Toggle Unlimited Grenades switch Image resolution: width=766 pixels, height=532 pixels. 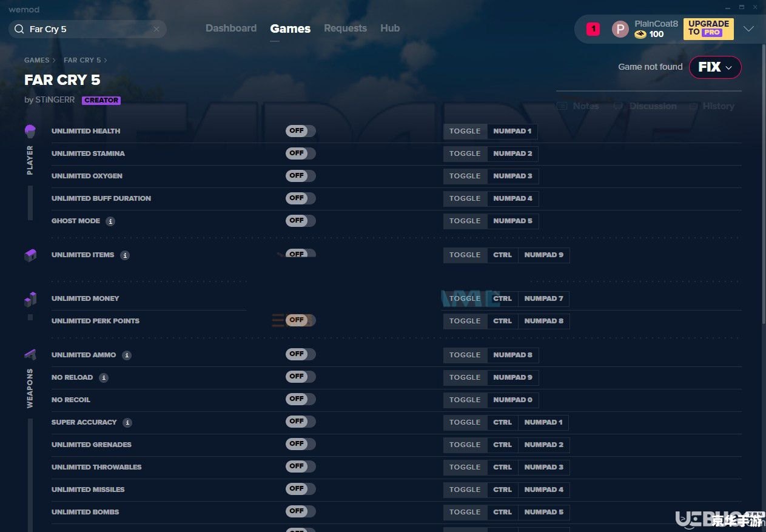pos(301,444)
